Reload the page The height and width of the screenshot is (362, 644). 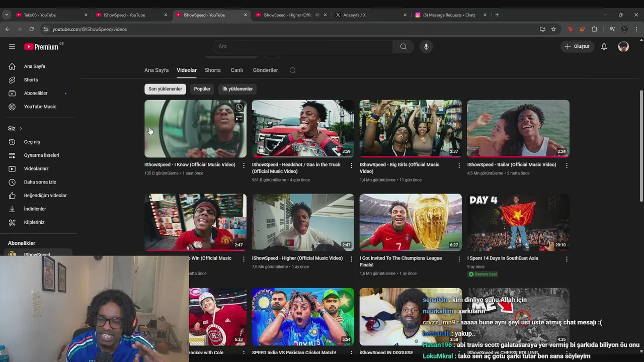tap(31, 29)
